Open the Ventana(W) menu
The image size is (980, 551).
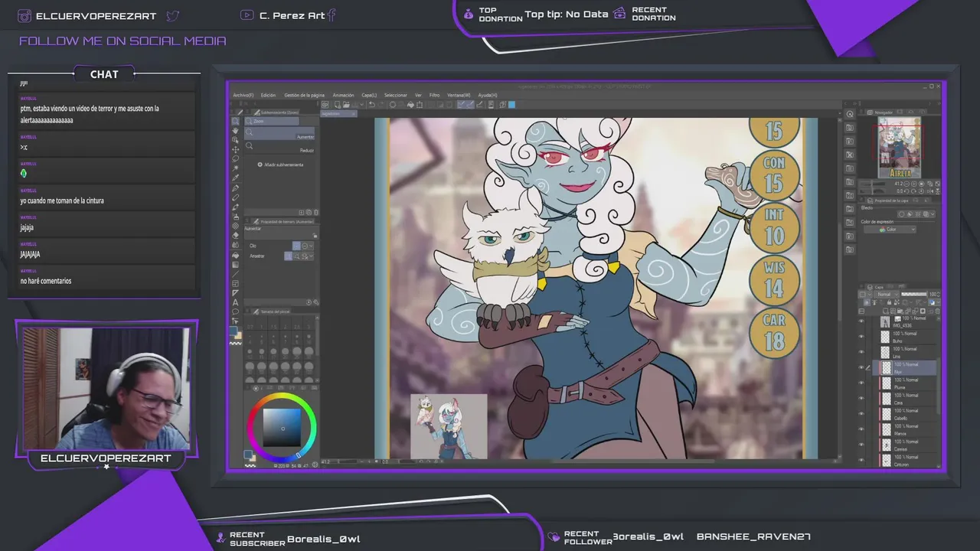459,95
